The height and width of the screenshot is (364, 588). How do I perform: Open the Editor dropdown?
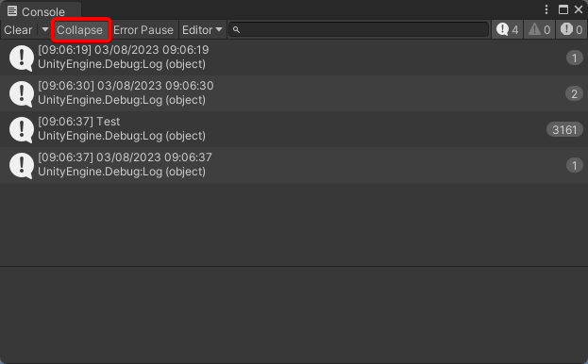202,30
